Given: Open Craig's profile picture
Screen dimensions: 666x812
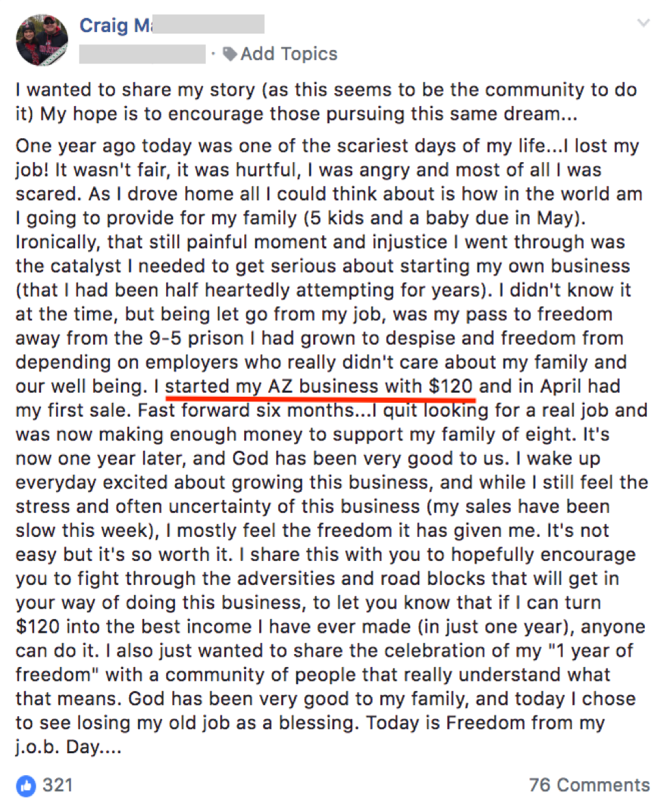Looking at the screenshot, I should point(42,40).
